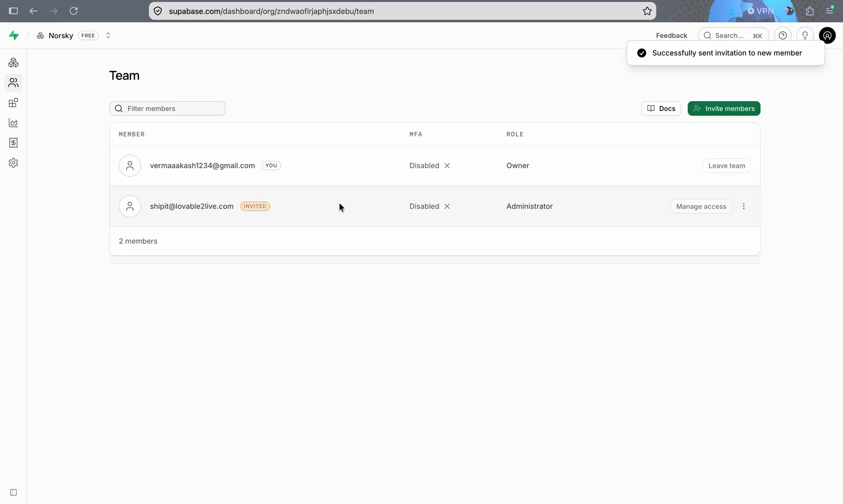This screenshot has height=504, width=843.
Task: Click the success invitation toast notification
Action: pos(726,53)
